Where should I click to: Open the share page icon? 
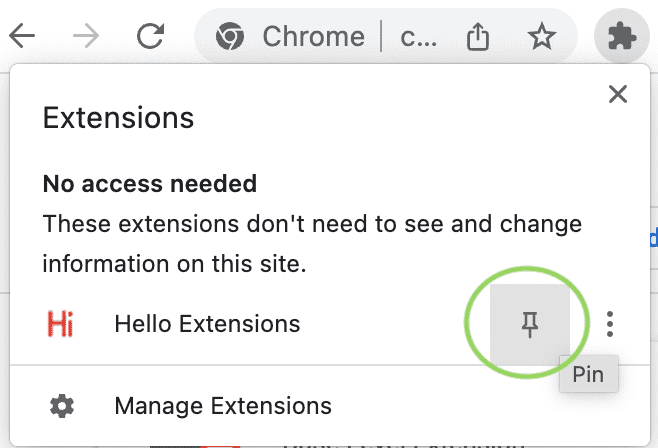(478, 37)
